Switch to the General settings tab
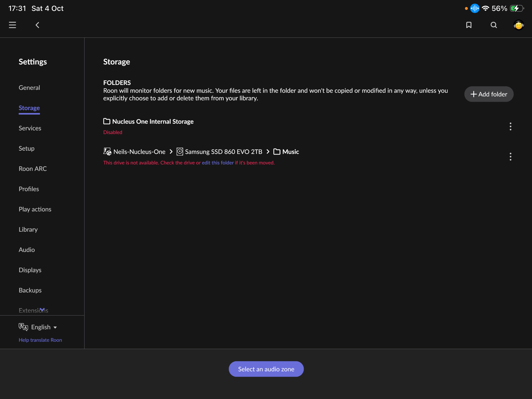 click(29, 88)
